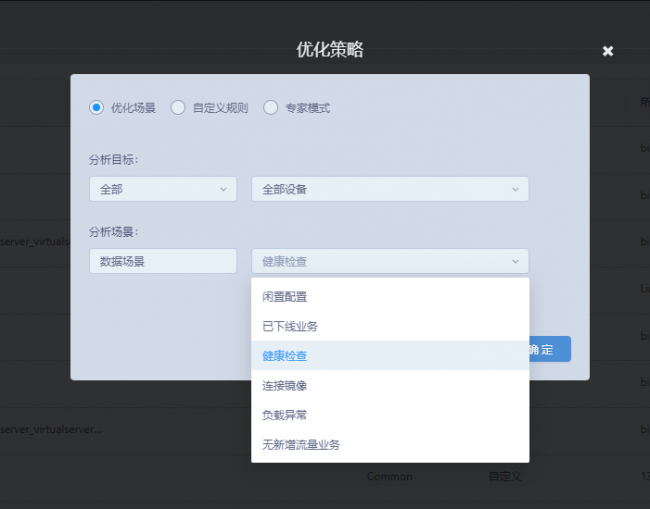Click the 自定义 cell in background table
This screenshot has width=650, height=509.
click(504, 476)
